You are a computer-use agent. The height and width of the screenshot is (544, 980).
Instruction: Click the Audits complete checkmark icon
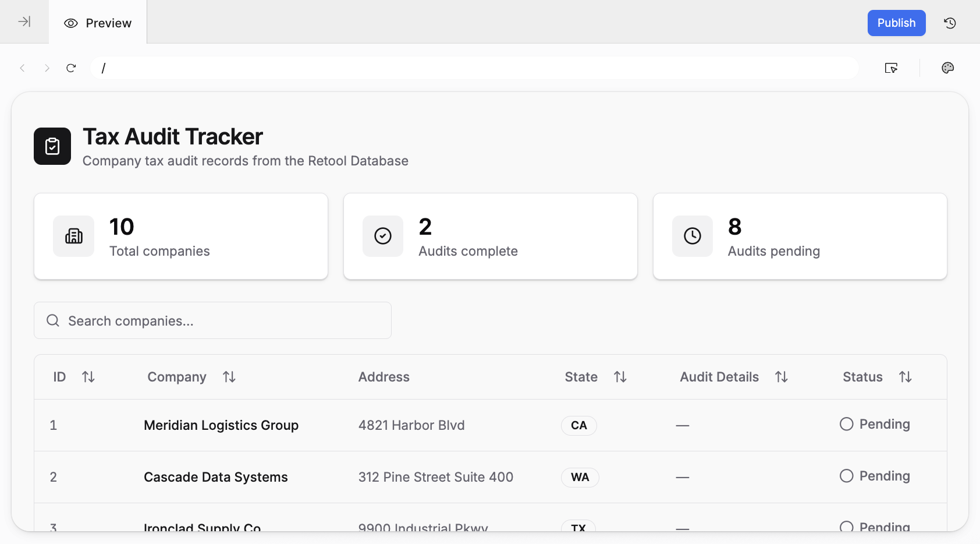coord(383,236)
